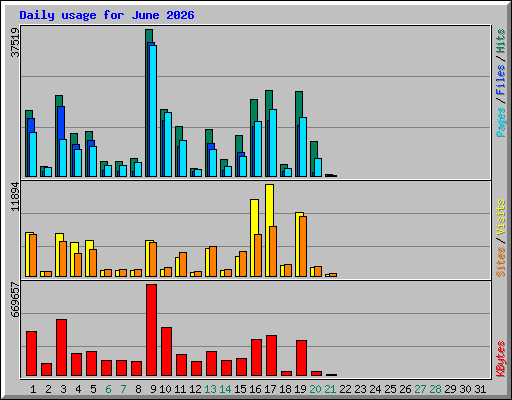Select the day 2 label on the x-axis

(x=48, y=389)
